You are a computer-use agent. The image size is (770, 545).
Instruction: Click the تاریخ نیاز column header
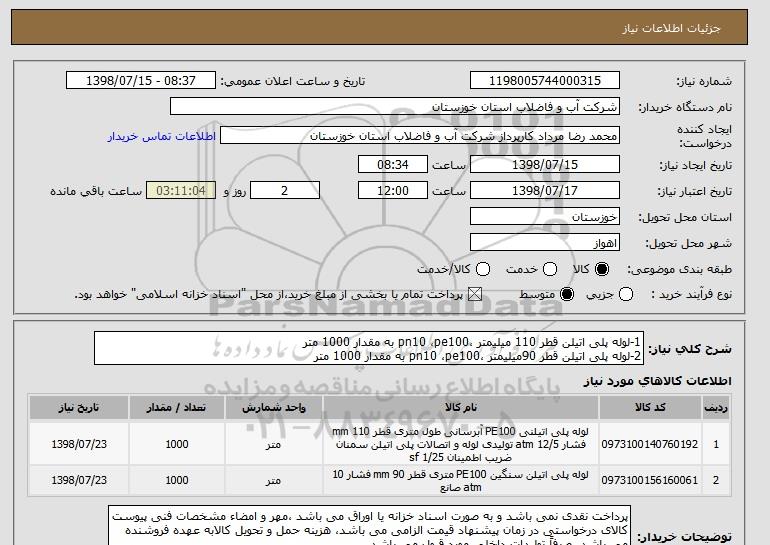79,408
